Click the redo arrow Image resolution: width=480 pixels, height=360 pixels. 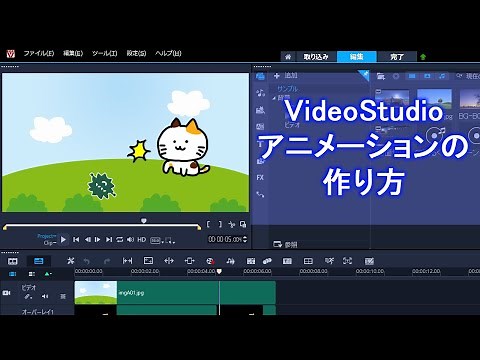[x=107, y=261]
